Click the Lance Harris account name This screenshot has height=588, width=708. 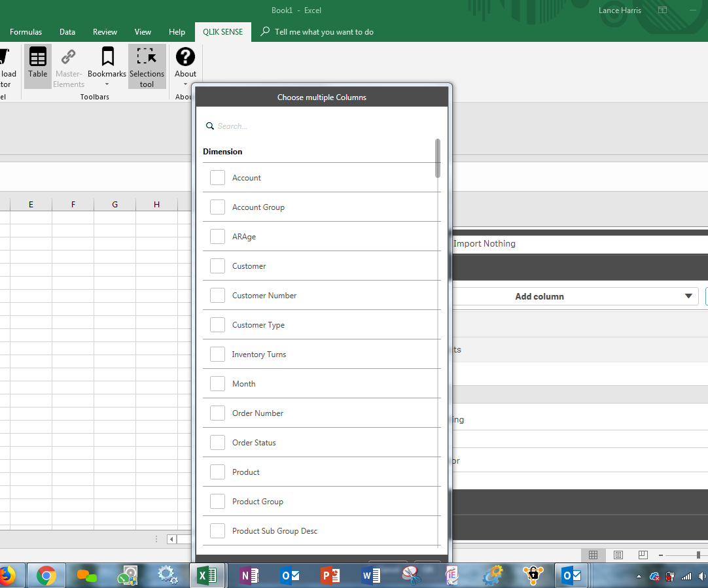coord(620,10)
